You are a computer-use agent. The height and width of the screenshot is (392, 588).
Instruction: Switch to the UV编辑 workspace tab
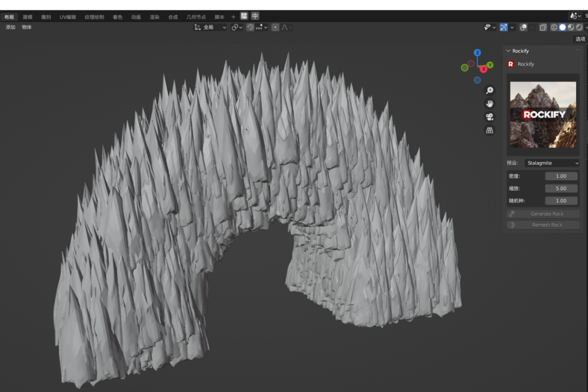(x=68, y=17)
